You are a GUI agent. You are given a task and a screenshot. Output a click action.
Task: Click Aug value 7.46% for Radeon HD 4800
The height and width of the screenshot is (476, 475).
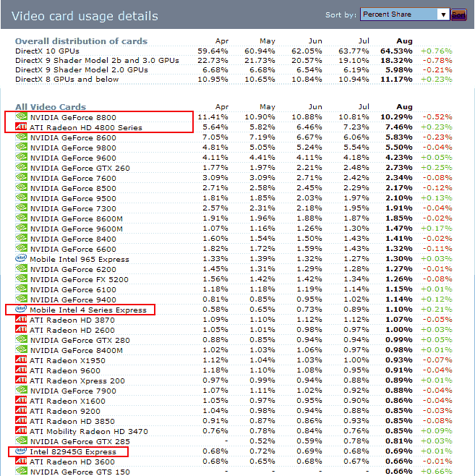pyautogui.click(x=398, y=127)
